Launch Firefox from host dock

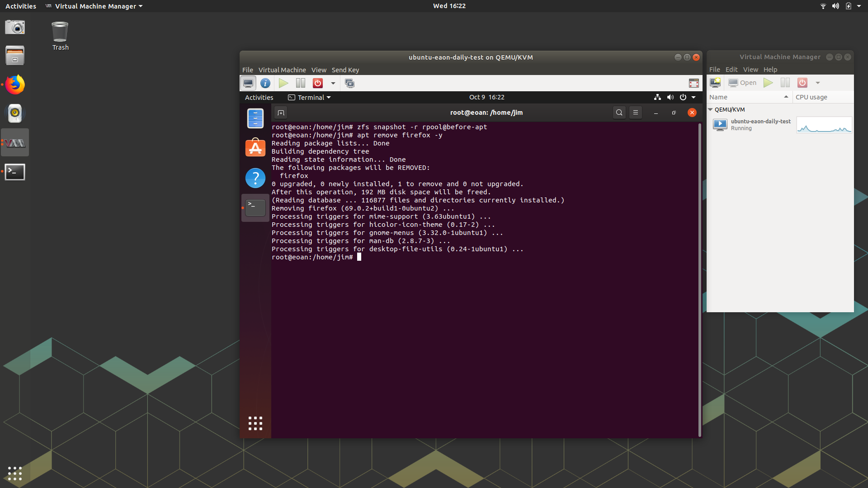click(x=15, y=84)
